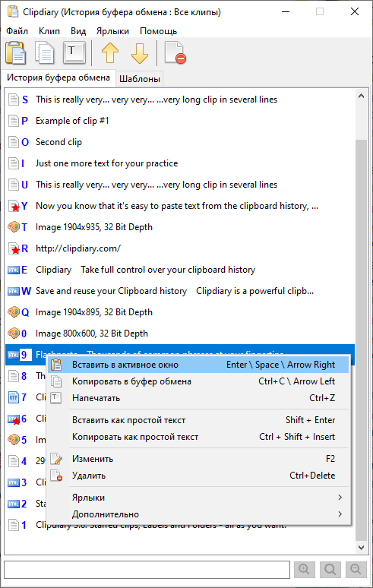Open the Вид menu
The width and height of the screenshot is (373, 588).
coord(78,31)
